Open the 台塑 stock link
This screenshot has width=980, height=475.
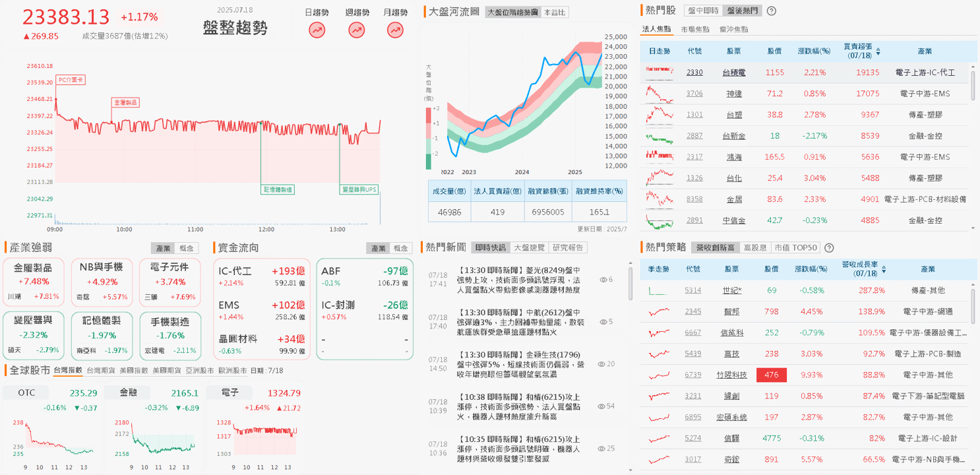(733, 114)
